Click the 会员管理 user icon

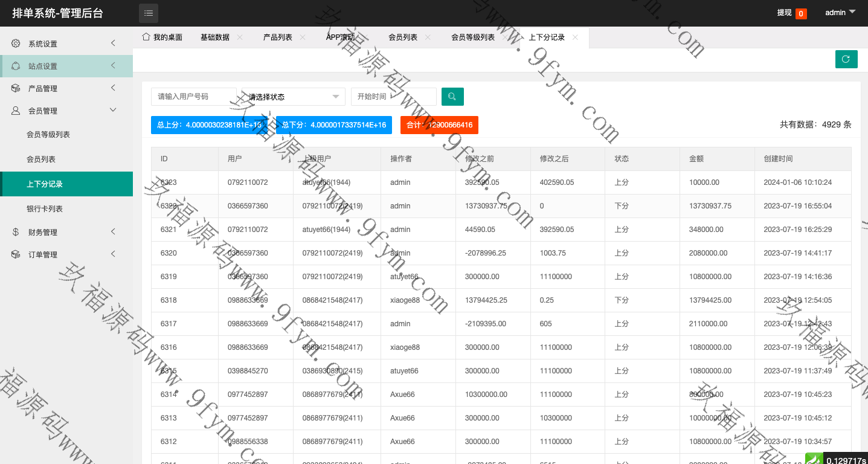tap(16, 111)
